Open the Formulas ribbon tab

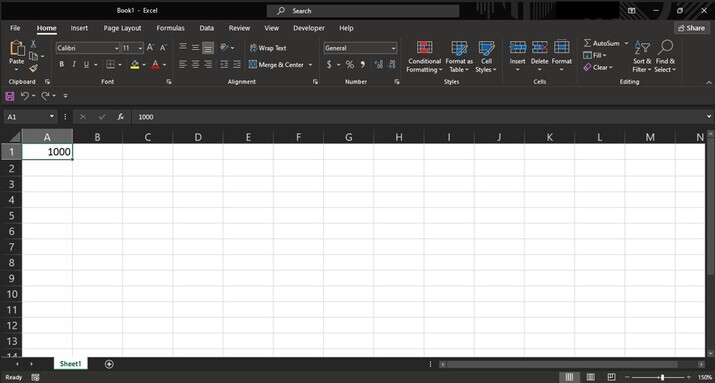[x=171, y=28]
